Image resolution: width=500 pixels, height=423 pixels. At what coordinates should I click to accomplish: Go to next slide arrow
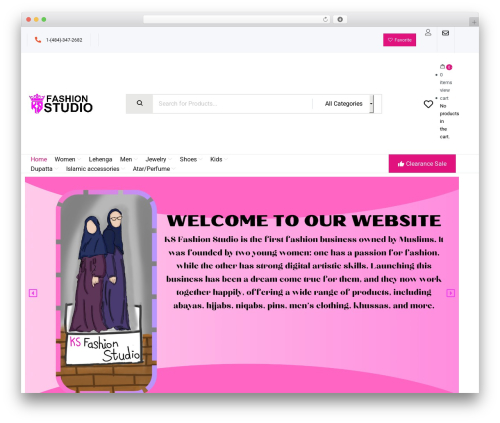(x=451, y=293)
